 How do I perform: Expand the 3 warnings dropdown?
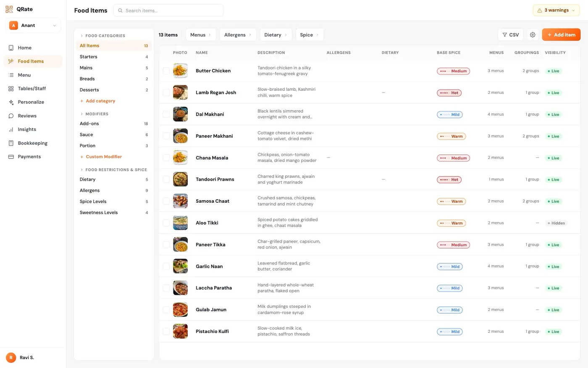556,11
